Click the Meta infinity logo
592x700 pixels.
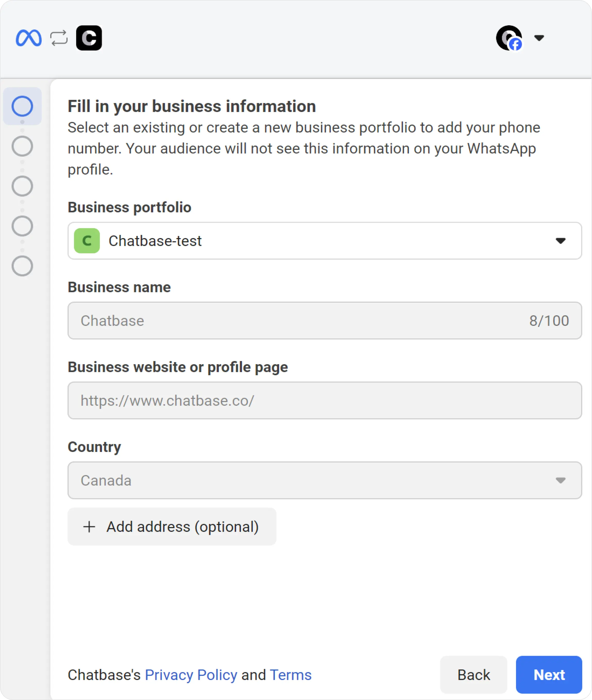29,38
